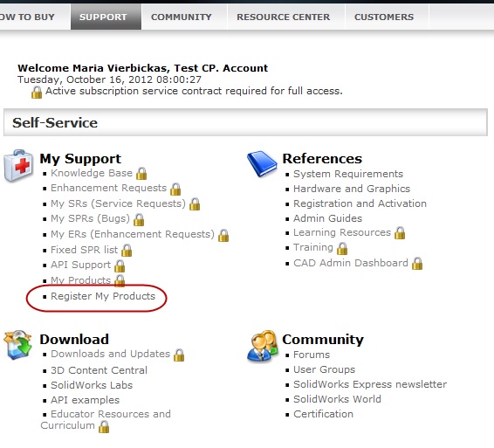The height and width of the screenshot is (448, 494).
Task: Click the blue References book icon
Action: click(x=262, y=164)
